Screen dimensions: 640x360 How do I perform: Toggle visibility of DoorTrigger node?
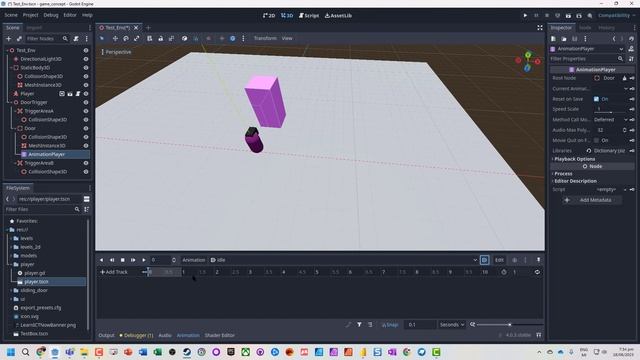click(x=86, y=102)
